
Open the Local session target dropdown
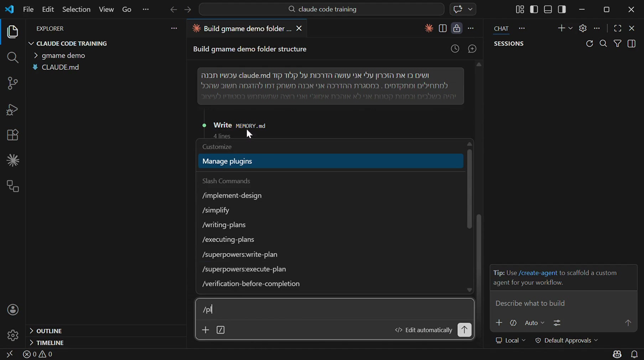point(511,340)
